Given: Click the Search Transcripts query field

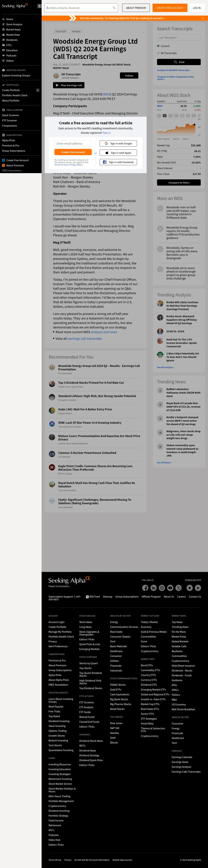Looking at the screenshot, I should 179,38.
